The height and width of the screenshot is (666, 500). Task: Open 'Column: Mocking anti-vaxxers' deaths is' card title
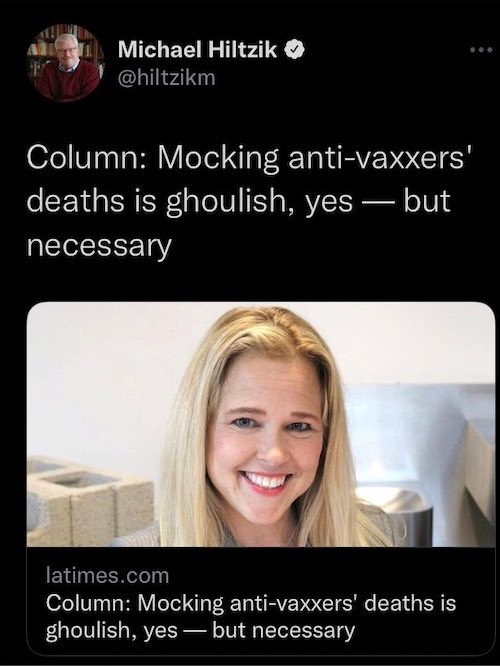[251, 603]
